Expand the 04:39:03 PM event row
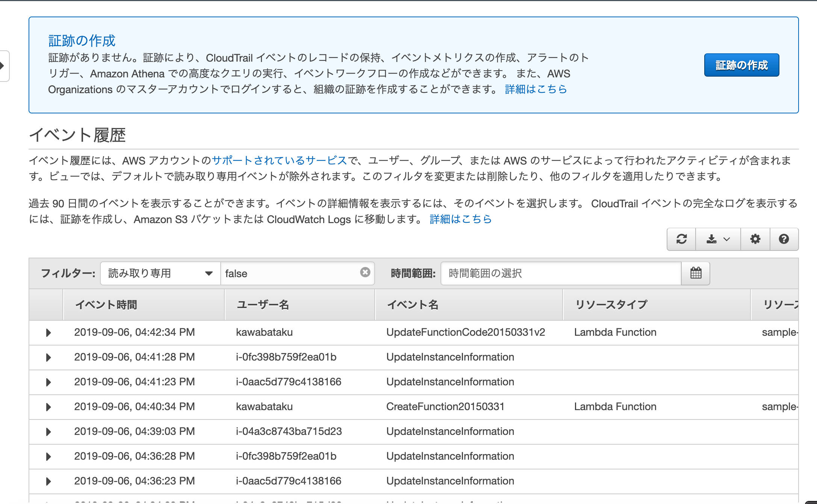This screenshot has height=504, width=817. [48, 432]
